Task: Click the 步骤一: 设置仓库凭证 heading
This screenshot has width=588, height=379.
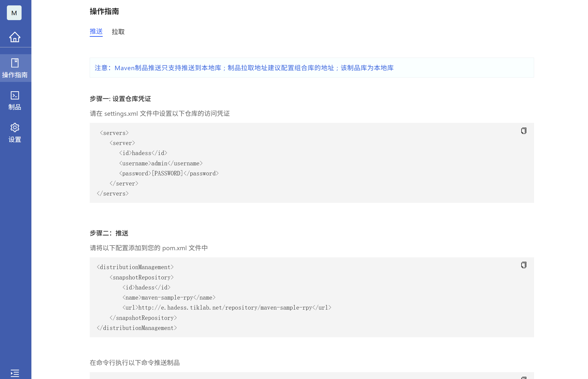Action: 120,99
